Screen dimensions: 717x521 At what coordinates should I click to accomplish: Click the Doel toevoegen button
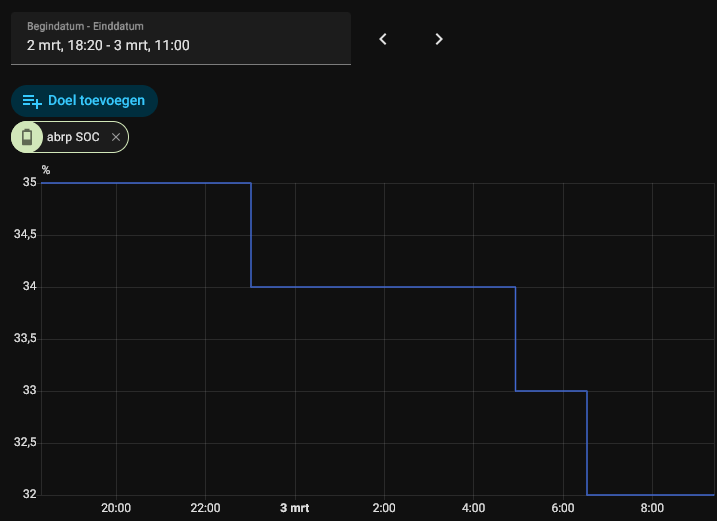point(85,101)
